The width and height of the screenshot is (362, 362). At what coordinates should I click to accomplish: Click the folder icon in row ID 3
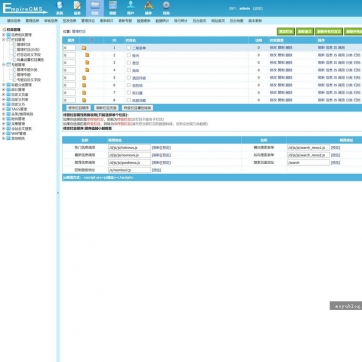coord(87,62)
